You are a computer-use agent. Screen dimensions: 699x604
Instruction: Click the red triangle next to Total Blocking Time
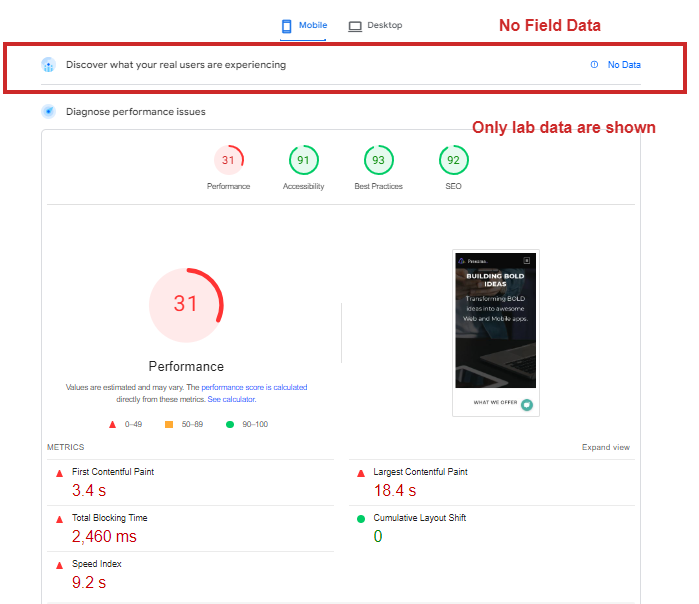pos(59,519)
